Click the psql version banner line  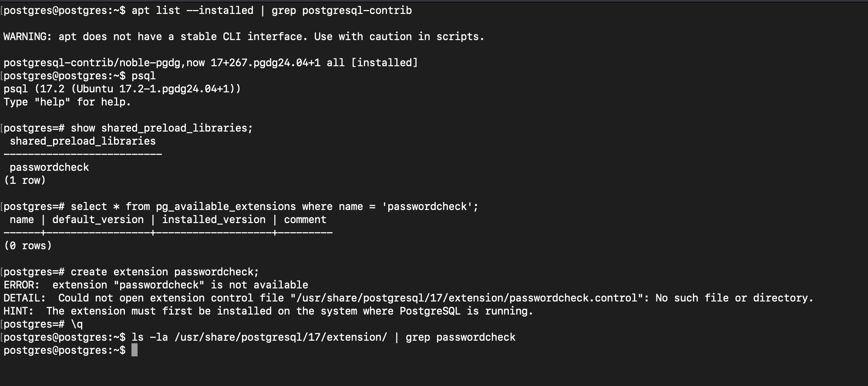point(122,89)
